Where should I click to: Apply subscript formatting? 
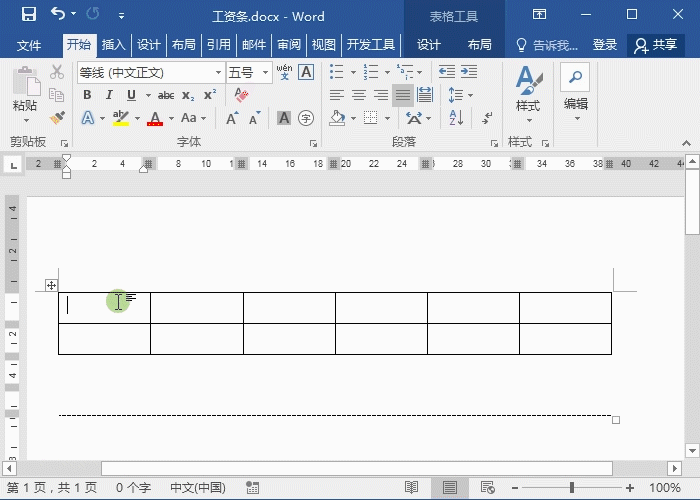click(188, 95)
